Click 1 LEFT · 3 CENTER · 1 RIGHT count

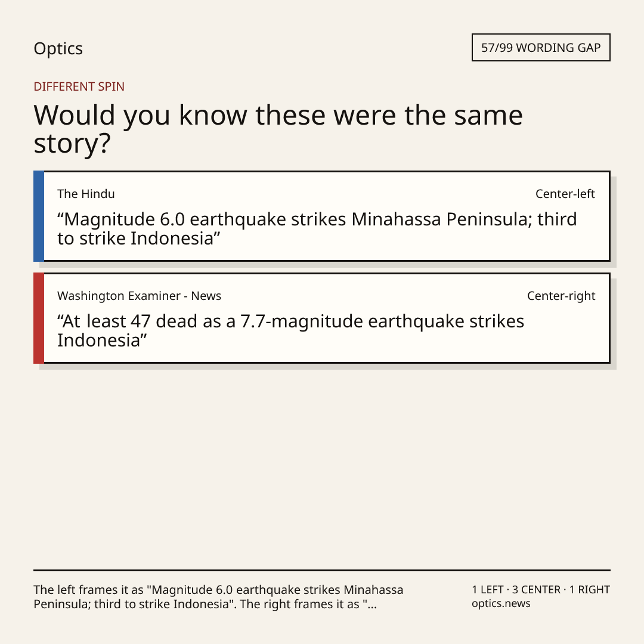coord(541,590)
